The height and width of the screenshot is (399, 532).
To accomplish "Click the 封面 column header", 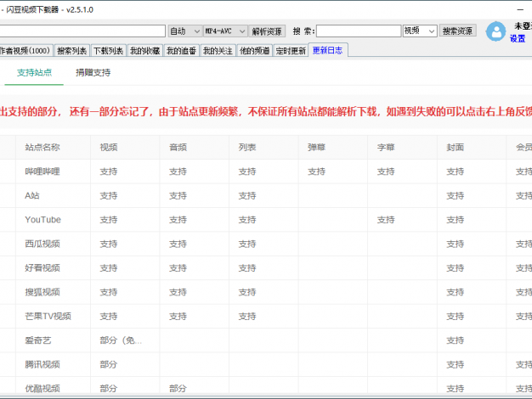I will click(x=472, y=148).
